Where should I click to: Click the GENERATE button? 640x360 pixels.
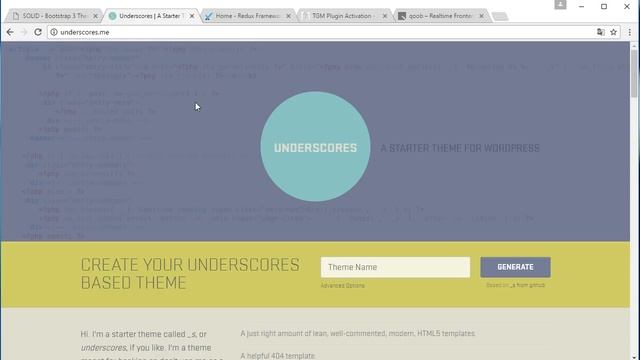(x=515, y=267)
